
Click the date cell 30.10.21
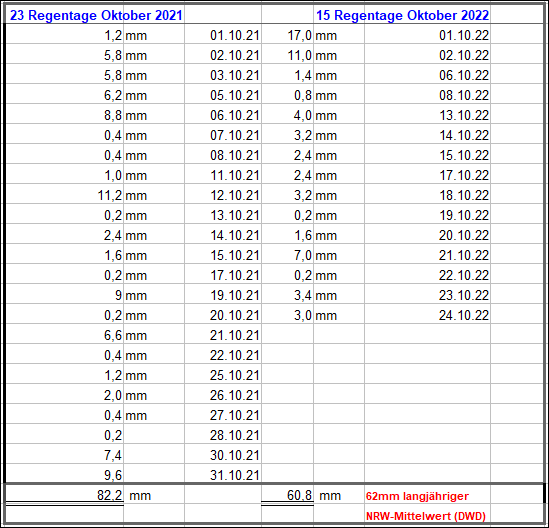235,455
